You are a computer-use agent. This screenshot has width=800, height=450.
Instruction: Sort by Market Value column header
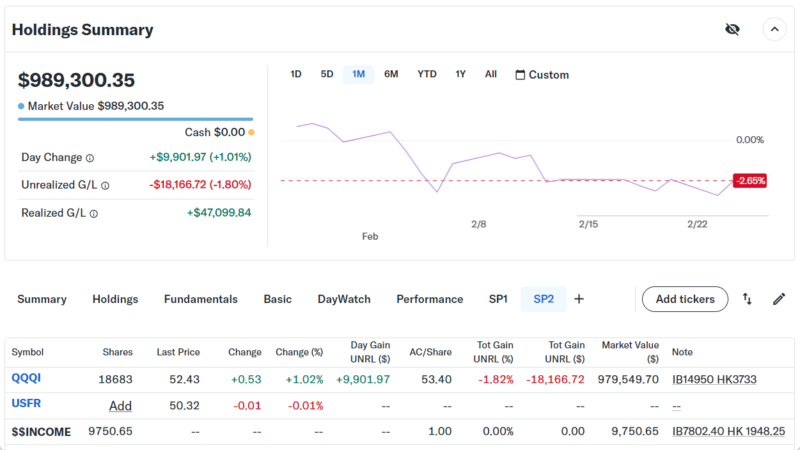pyautogui.click(x=630, y=351)
